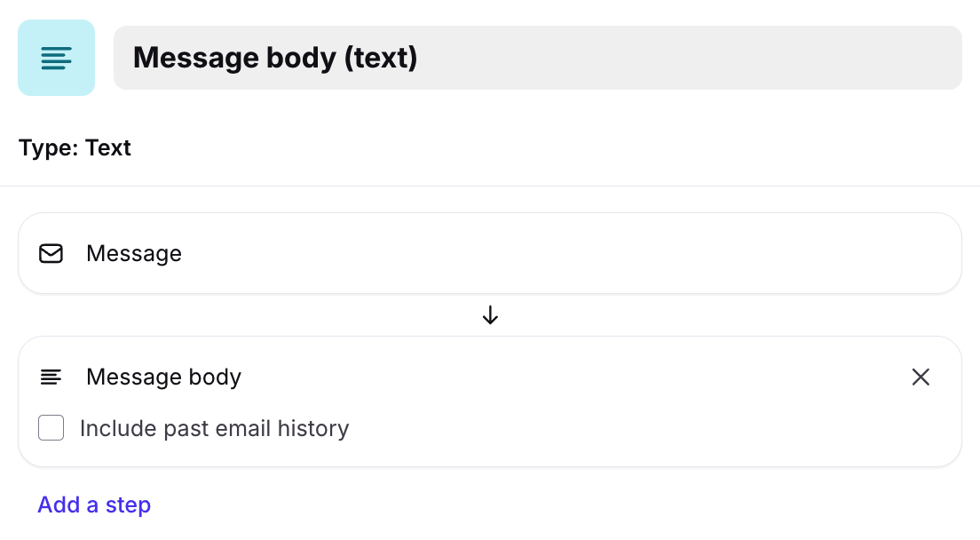Click the Add a step link
The height and width of the screenshot is (540, 980).
click(x=94, y=505)
